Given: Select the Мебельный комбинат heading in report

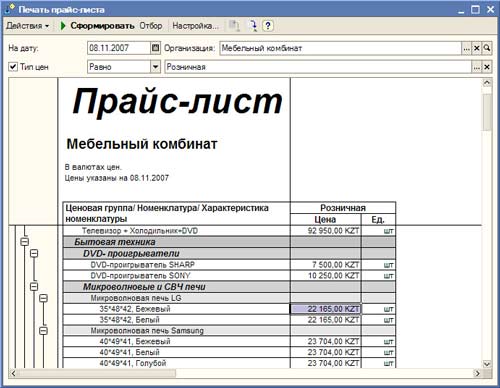Looking at the screenshot, I should pos(142,144).
